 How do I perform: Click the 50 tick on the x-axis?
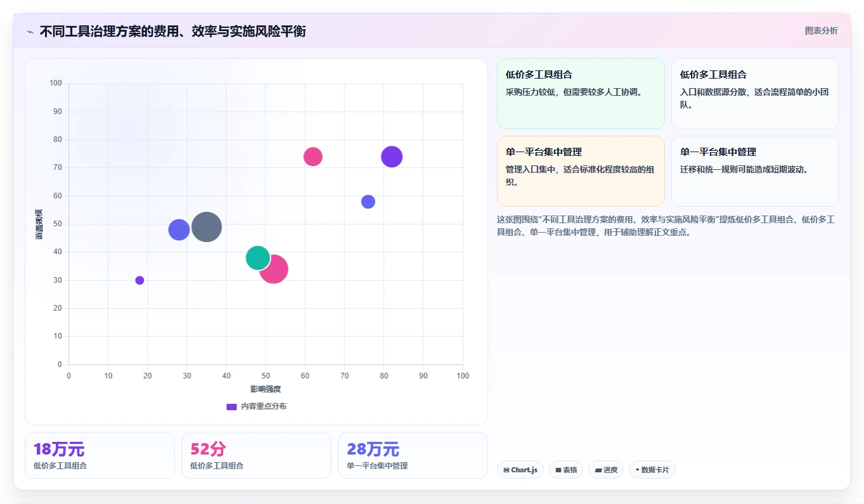coord(266,376)
